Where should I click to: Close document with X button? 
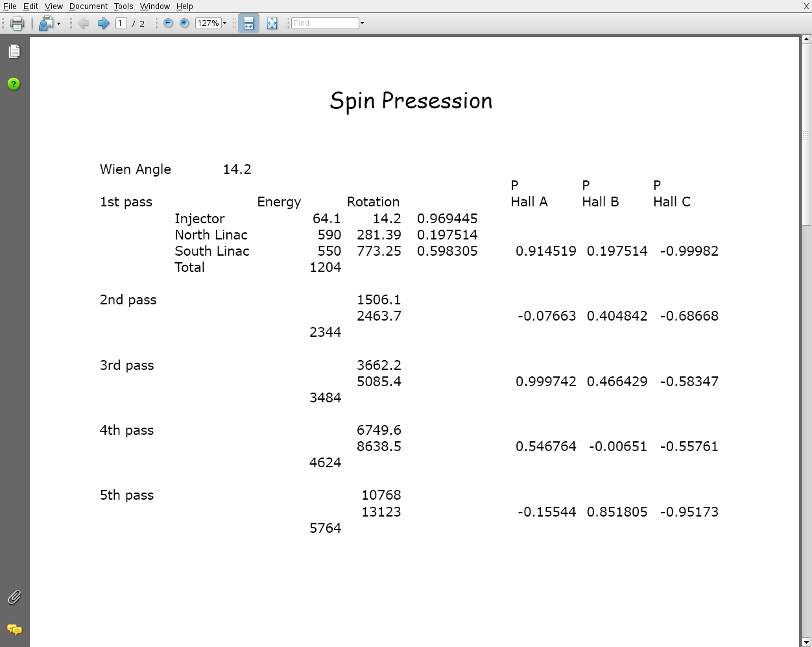click(806, 6)
